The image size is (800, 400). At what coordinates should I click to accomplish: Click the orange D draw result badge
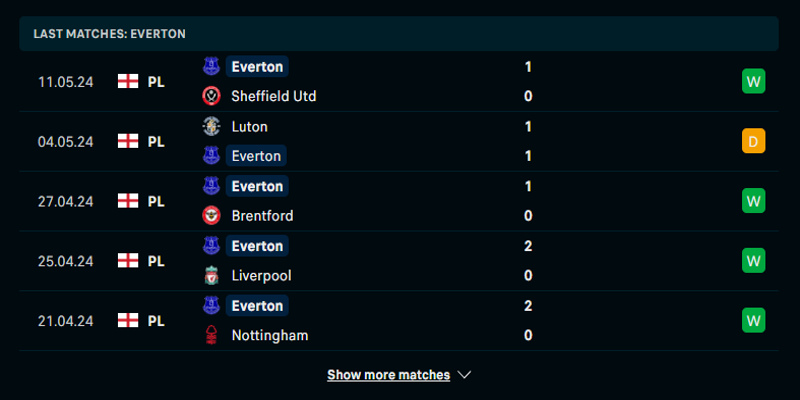[753, 141]
